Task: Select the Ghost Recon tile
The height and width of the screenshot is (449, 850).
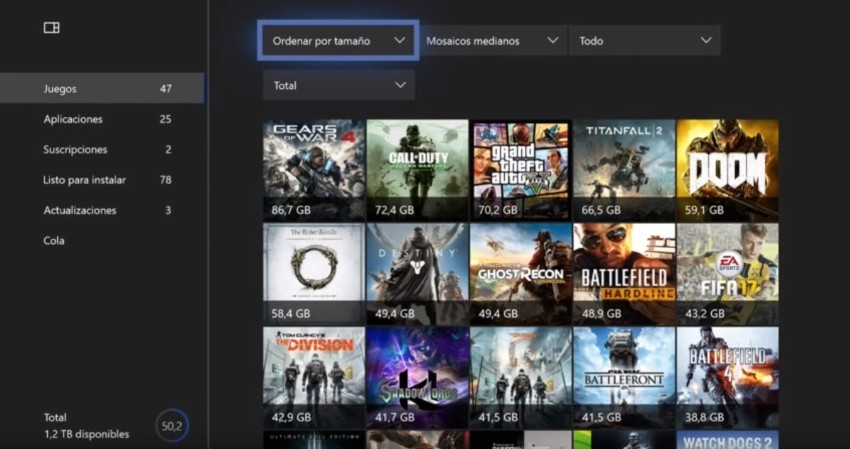Action: point(521,274)
